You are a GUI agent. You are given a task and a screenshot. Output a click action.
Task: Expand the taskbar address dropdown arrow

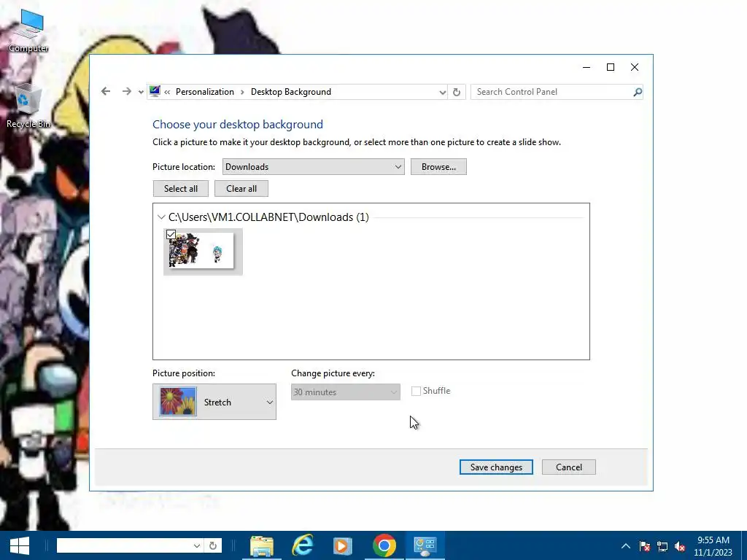coord(196,545)
